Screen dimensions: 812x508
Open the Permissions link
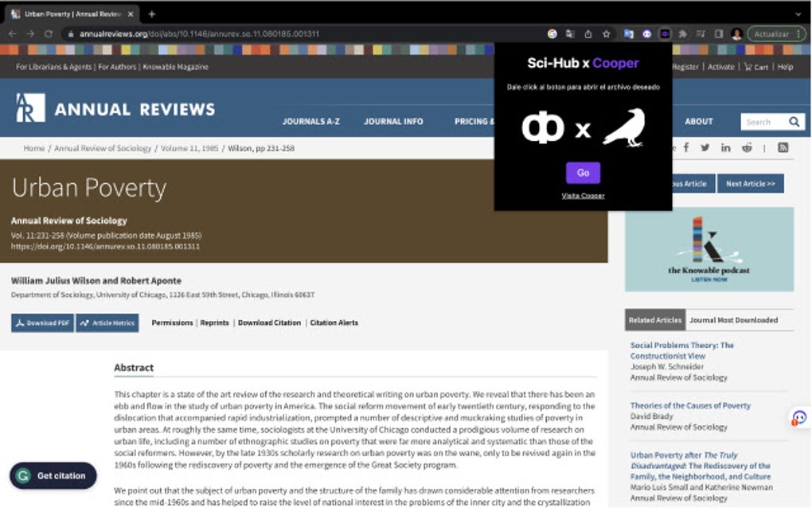click(172, 322)
